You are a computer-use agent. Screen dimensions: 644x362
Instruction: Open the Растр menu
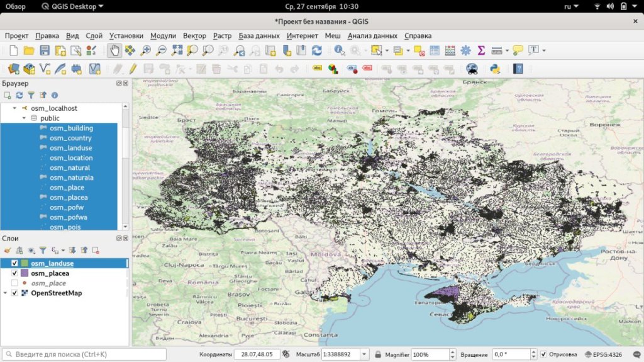coord(222,36)
